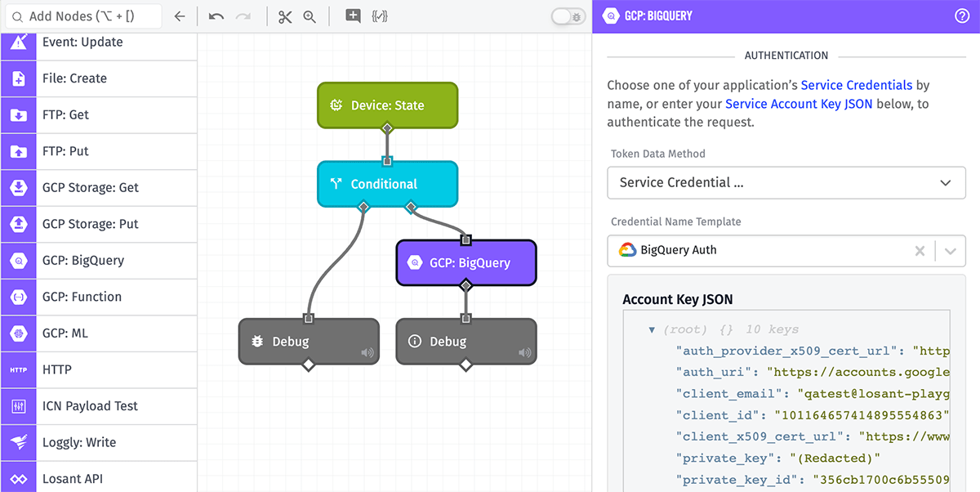This screenshot has width=980, height=492.
Task: Click the HTTP label in node palette
Action: click(x=57, y=369)
